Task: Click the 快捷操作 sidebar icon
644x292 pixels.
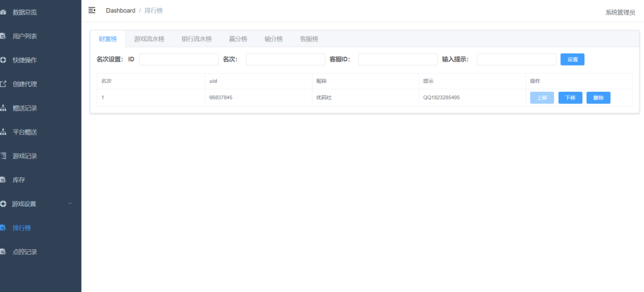Action: point(3,60)
